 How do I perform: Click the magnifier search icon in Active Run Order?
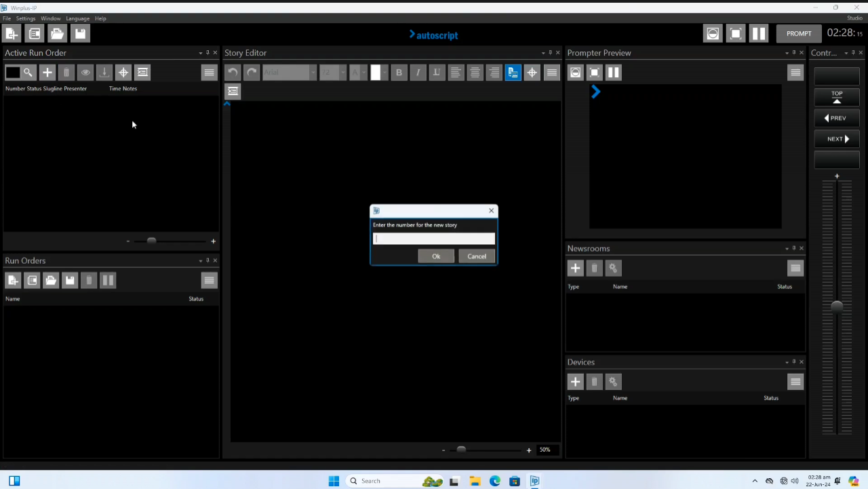[28, 73]
